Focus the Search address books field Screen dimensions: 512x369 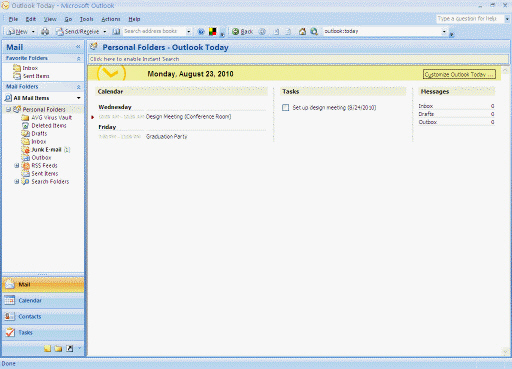tap(154, 31)
